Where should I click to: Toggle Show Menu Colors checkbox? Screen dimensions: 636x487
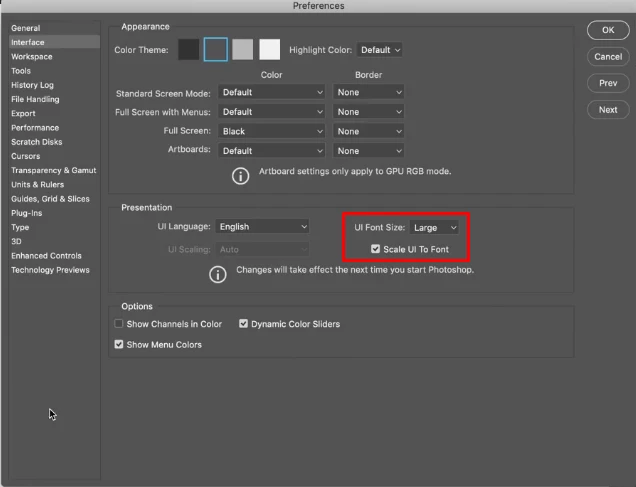[x=118, y=344]
